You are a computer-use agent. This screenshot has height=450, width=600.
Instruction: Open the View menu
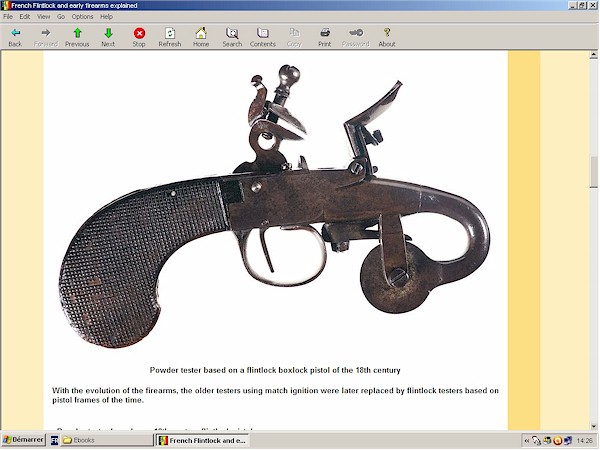point(44,16)
